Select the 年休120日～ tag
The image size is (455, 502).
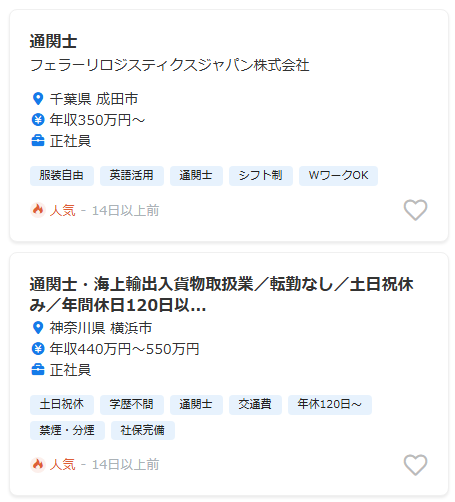[330, 405]
